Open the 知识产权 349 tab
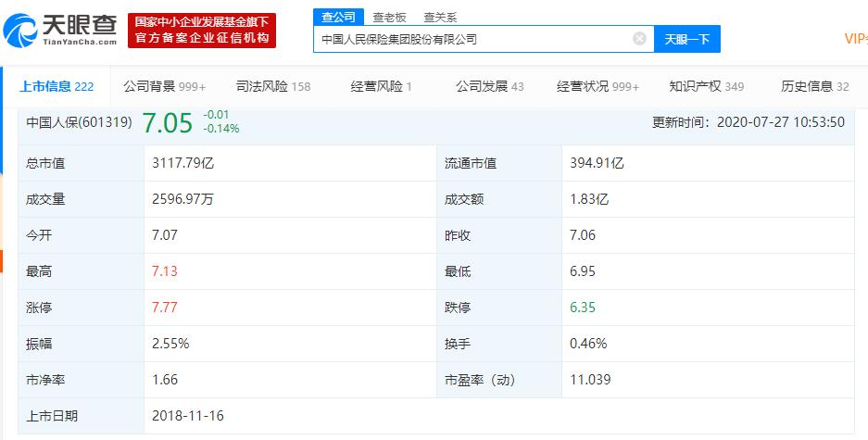This screenshot has width=868, height=440. click(707, 86)
